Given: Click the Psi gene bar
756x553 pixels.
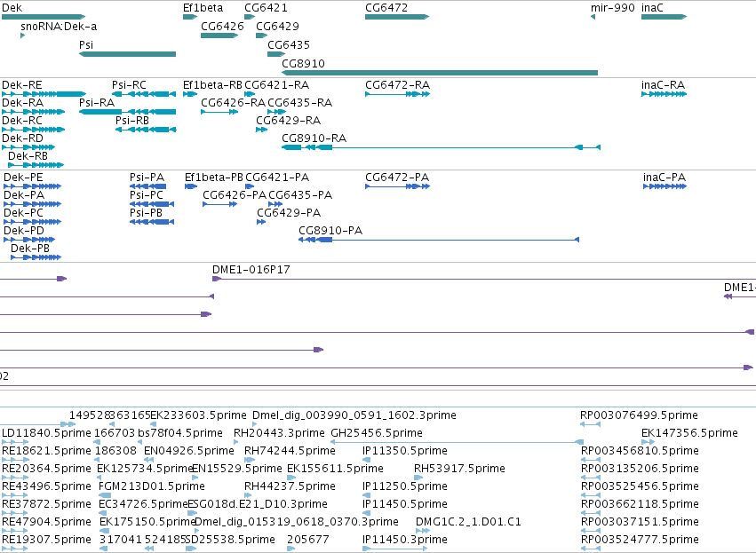Looking at the screenshot, I should 127,54.
